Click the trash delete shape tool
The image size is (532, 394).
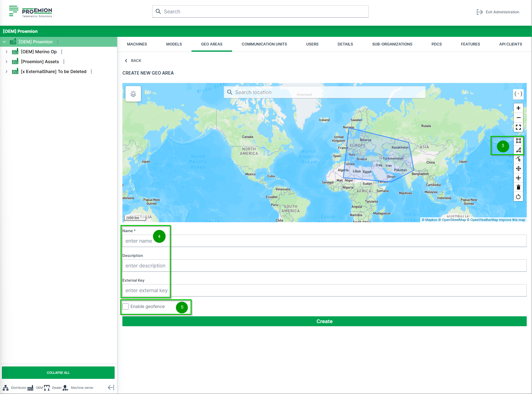(518, 187)
